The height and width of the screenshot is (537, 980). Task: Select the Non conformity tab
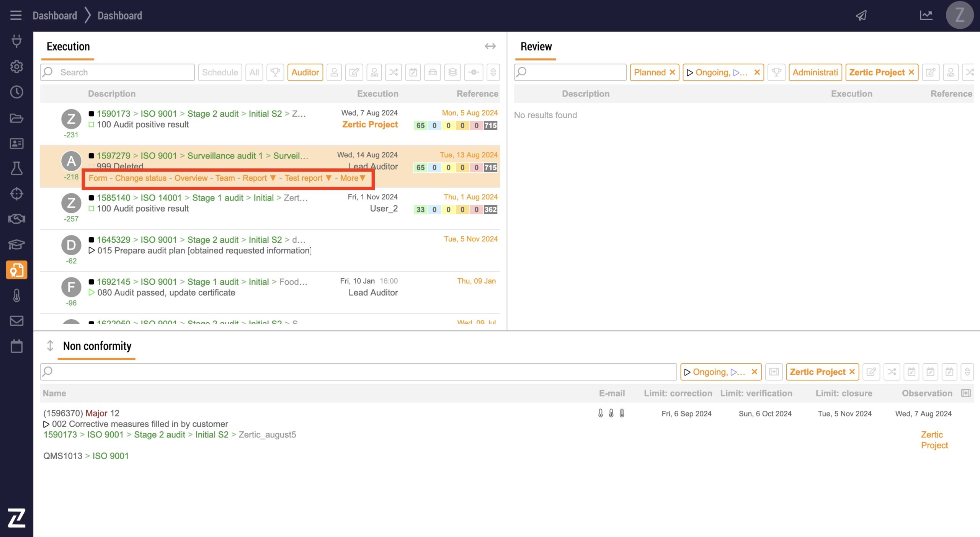(x=97, y=346)
